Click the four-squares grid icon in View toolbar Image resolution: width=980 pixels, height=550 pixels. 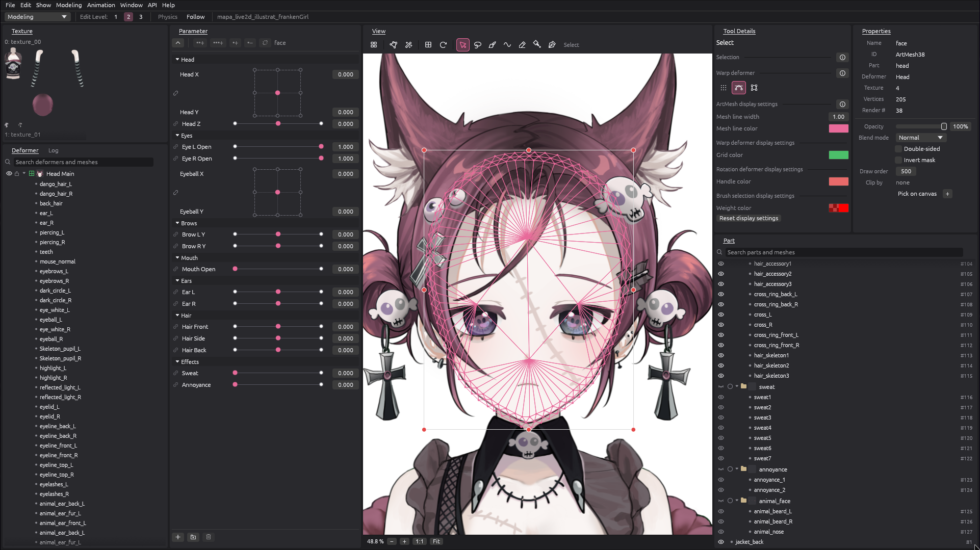(374, 45)
